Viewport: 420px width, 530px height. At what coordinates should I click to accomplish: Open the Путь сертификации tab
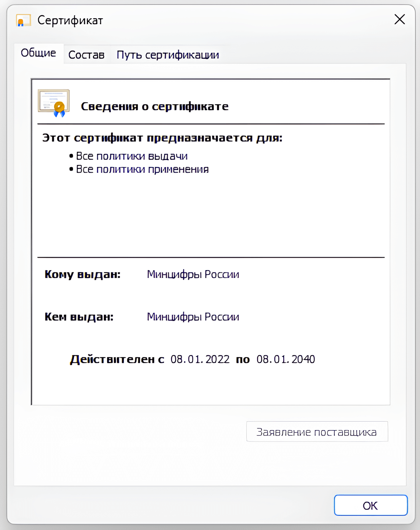pyautogui.click(x=168, y=55)
